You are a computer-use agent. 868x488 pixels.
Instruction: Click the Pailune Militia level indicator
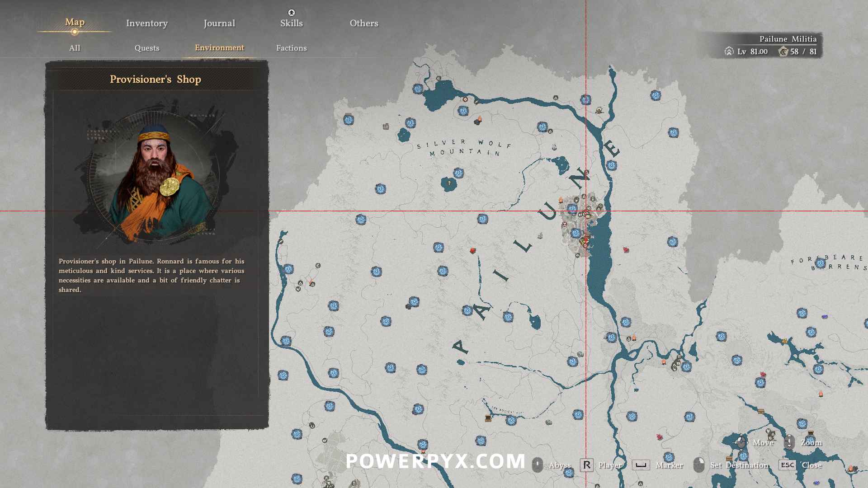(x=753, y=52)
